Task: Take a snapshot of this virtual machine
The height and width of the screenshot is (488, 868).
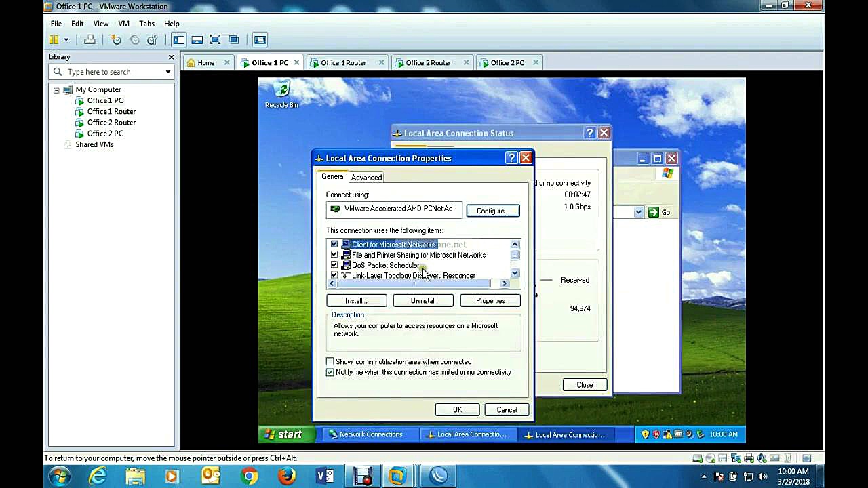Action: pyautogui.click(x=116, y=40)
